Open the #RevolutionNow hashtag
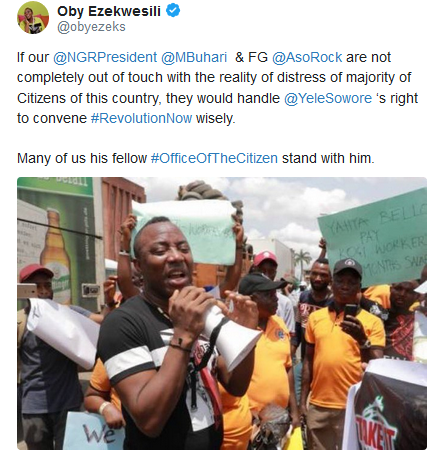This screenshot has width=439, height=455. (x=141, y=118)
